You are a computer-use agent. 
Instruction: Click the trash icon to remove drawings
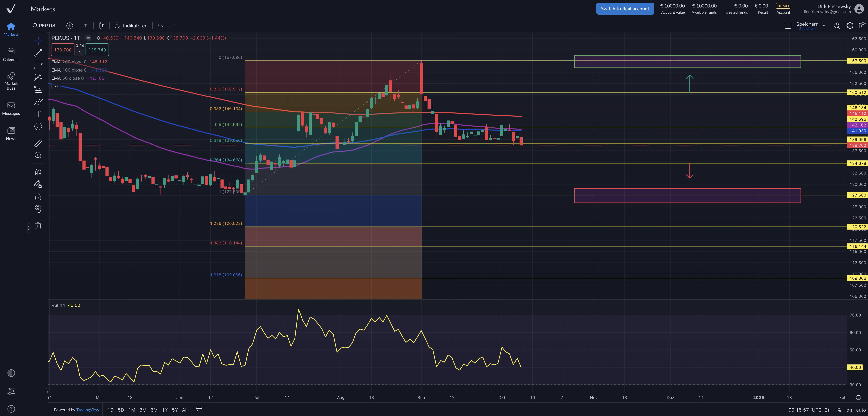pos(38,226)
